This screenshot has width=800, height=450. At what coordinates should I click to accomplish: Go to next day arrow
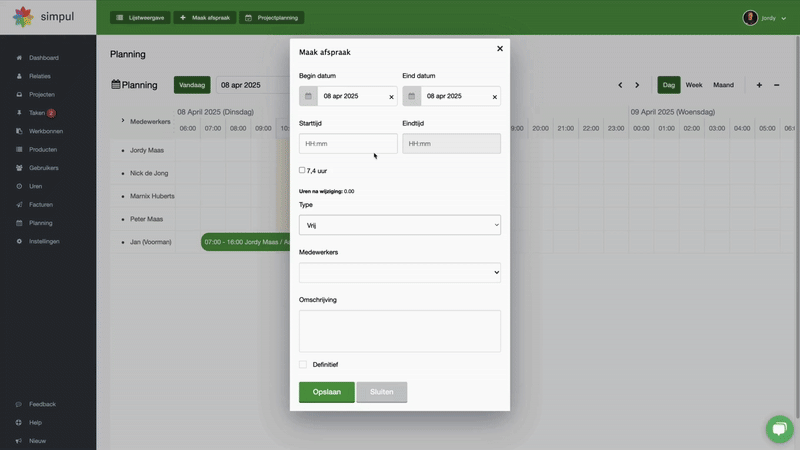coord(637,85)
